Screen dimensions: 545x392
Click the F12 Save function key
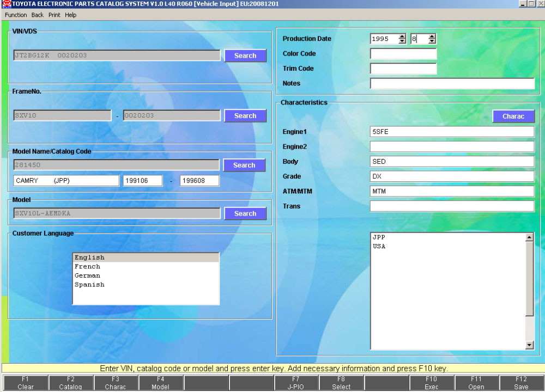521,383
